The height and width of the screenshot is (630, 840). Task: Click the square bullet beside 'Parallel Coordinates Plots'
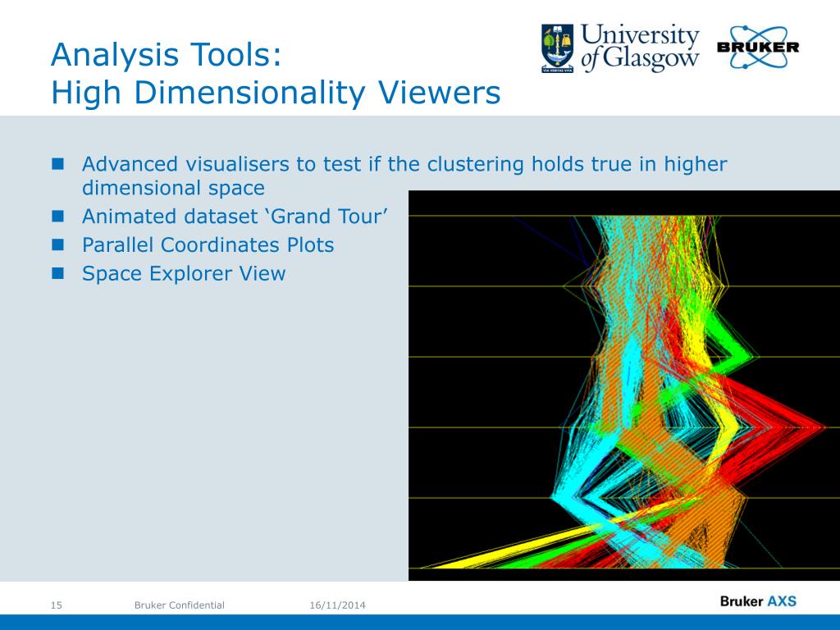[x=58, y=244]
